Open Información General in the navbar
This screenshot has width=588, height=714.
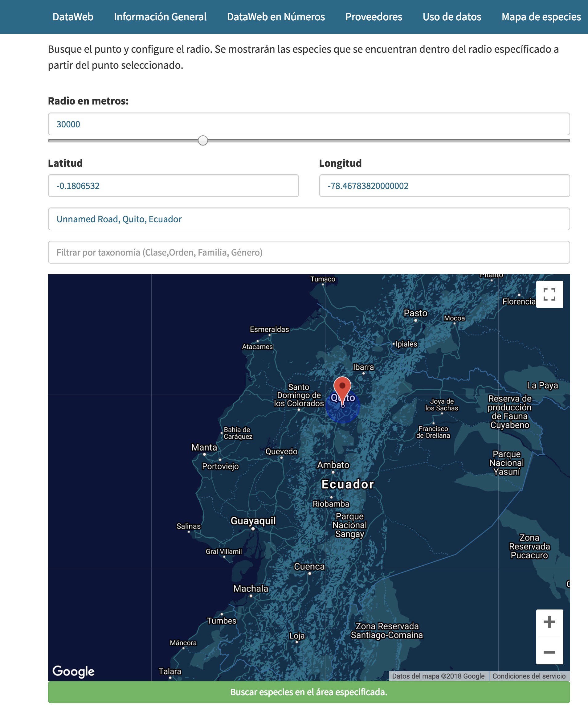point(160,17)
